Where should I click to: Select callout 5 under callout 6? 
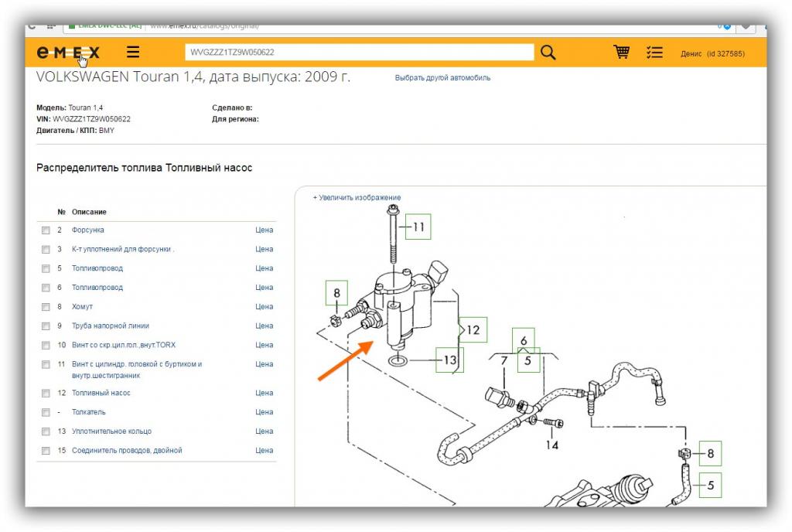[528, 360]
